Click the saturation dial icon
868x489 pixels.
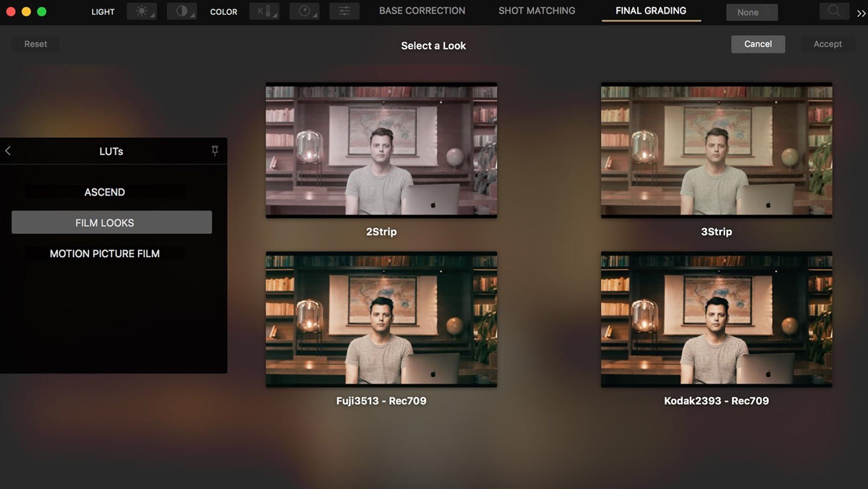pyautogui.click(x=304, y=11)
